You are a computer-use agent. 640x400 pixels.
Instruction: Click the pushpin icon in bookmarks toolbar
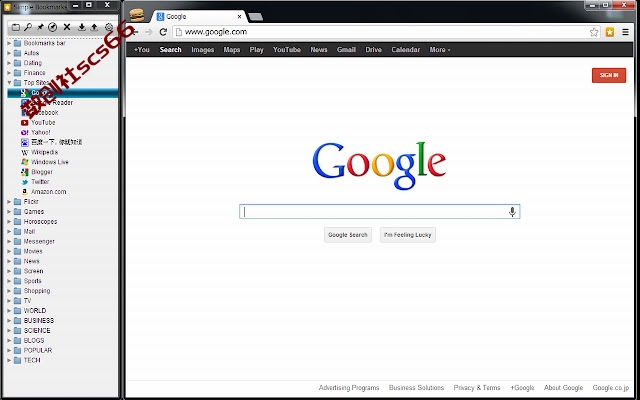point(40,27)
